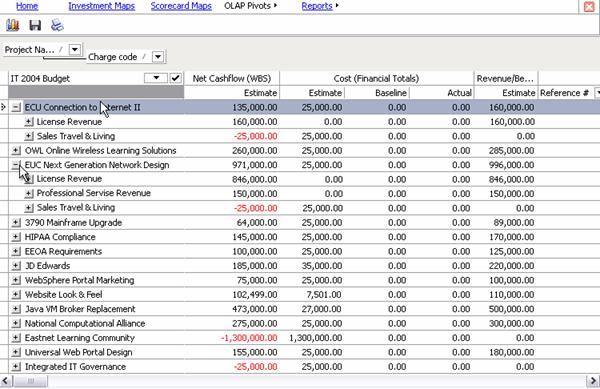The height and width of the screenshot is (389, 600).
Task: Collapse EUC Next Generation Network Design
Action: pos(16,165)
